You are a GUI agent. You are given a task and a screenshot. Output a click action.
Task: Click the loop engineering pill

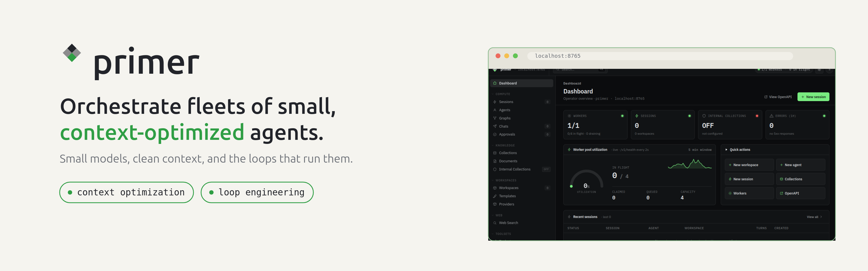coord(257,192)
